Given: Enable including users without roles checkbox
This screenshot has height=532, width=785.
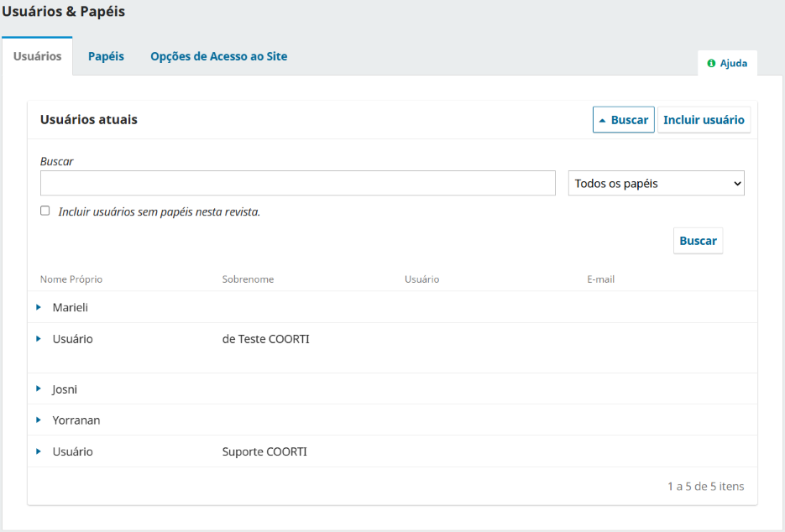Looking at the screenshot, I should coord(45,211).
